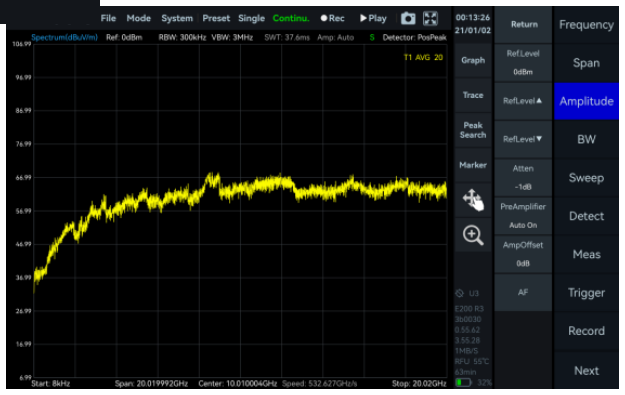Click the battery status icon
The image size is (625, 395).
tap(463, 383)
